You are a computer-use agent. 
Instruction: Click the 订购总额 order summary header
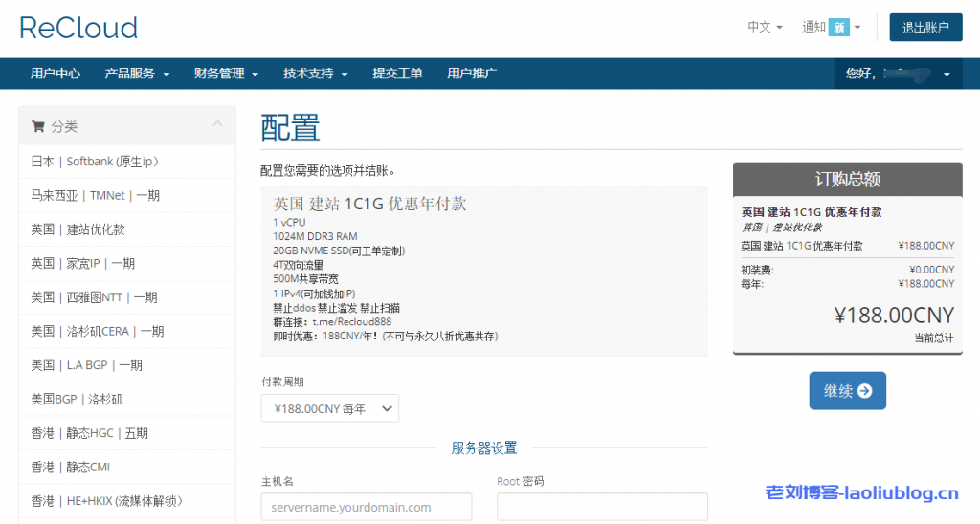point(848,180)
